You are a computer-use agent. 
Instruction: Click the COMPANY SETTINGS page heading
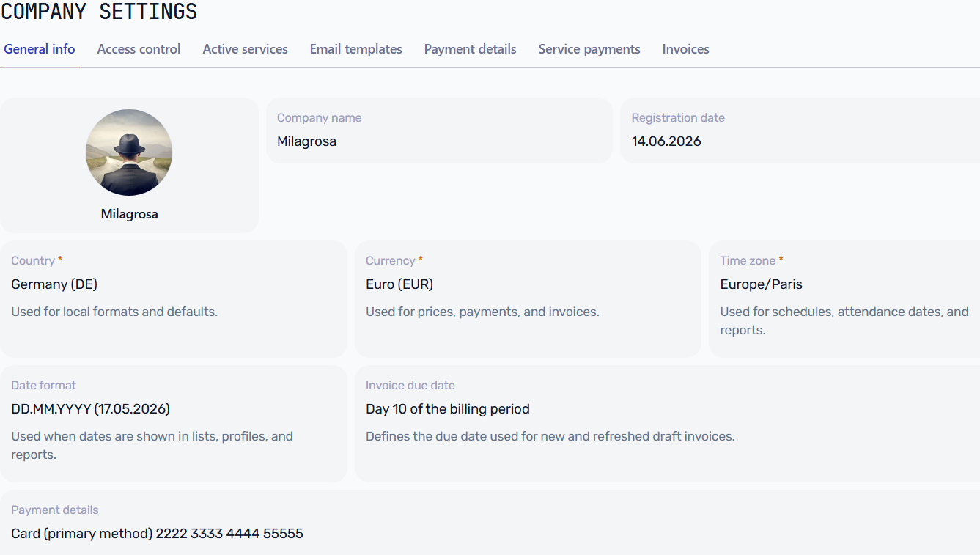point(99,12)
